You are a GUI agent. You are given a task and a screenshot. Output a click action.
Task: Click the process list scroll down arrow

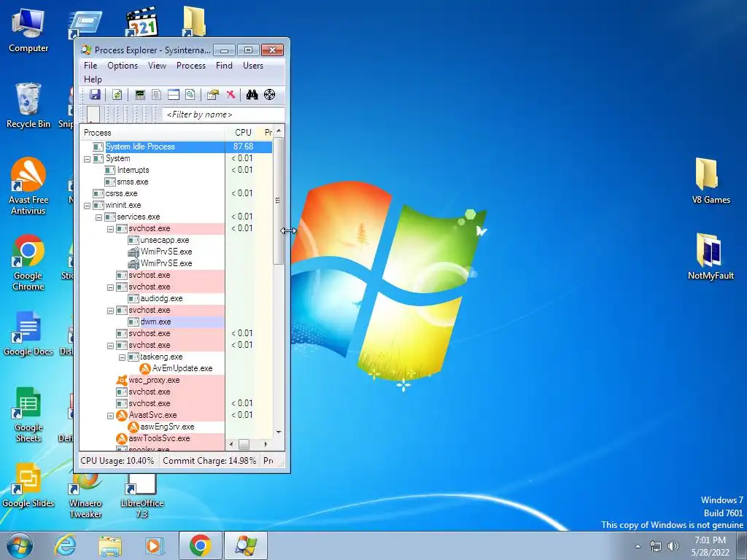(x=279, y=432)
